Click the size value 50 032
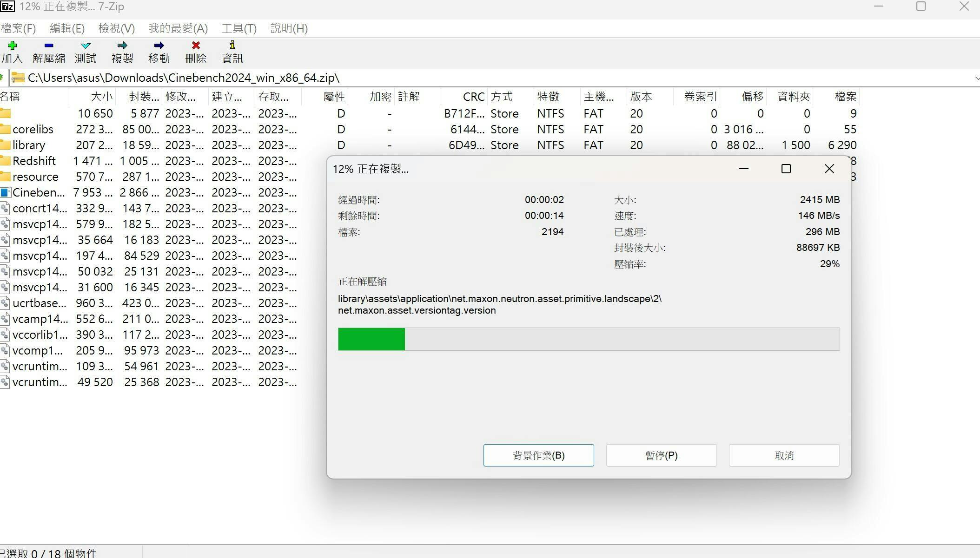980x558 pixels. 95,271
